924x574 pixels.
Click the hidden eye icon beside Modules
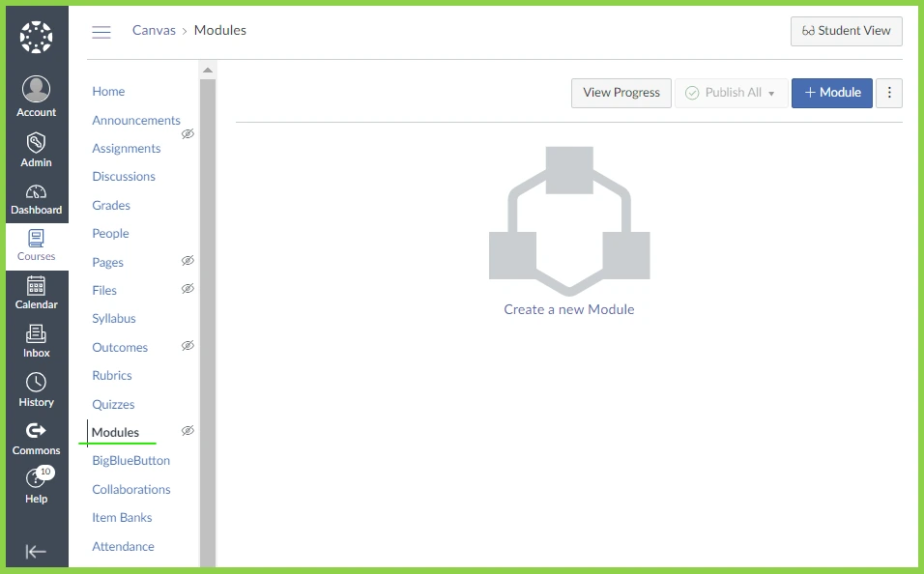(188, 431)
